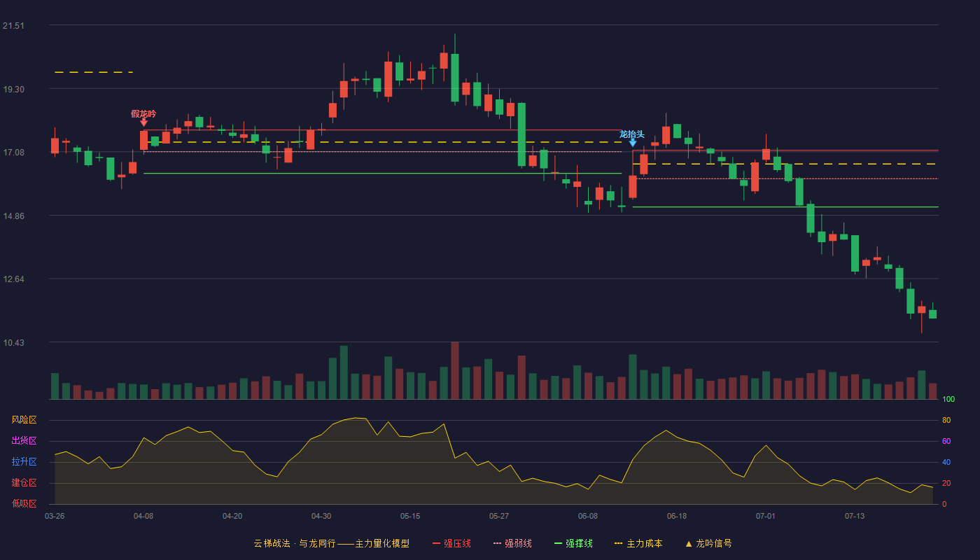This screenshot has width=980, height=560.
Task: Click the 20 indicator scale label
Action: [946, 483]
